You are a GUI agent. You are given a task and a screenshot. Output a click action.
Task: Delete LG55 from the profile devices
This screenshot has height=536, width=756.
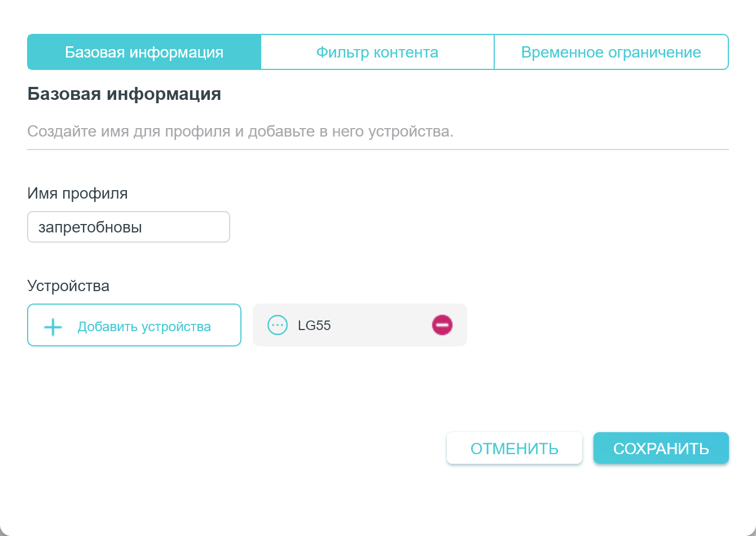[x=442, y=325]
